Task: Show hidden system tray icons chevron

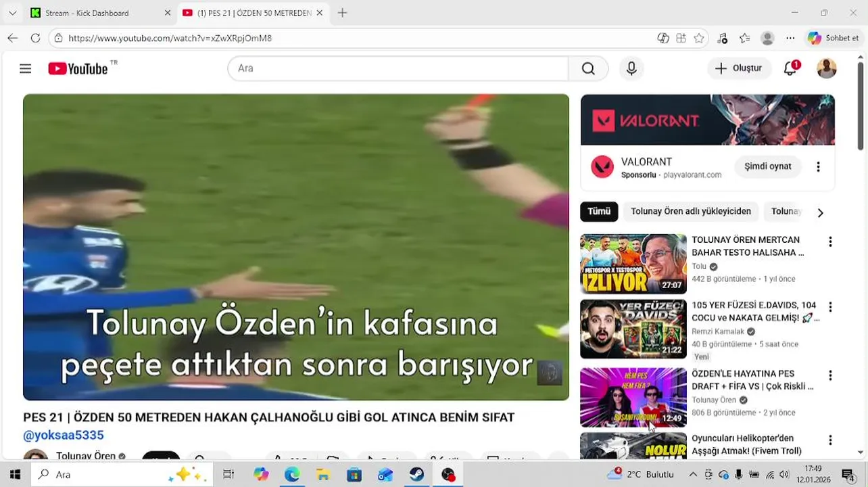Action: click(693, 475)
